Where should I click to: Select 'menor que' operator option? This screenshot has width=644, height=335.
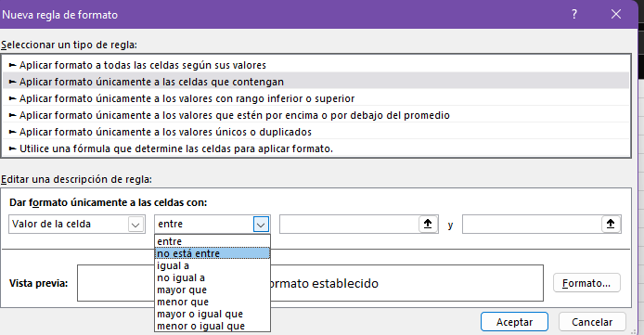(213, 302)
